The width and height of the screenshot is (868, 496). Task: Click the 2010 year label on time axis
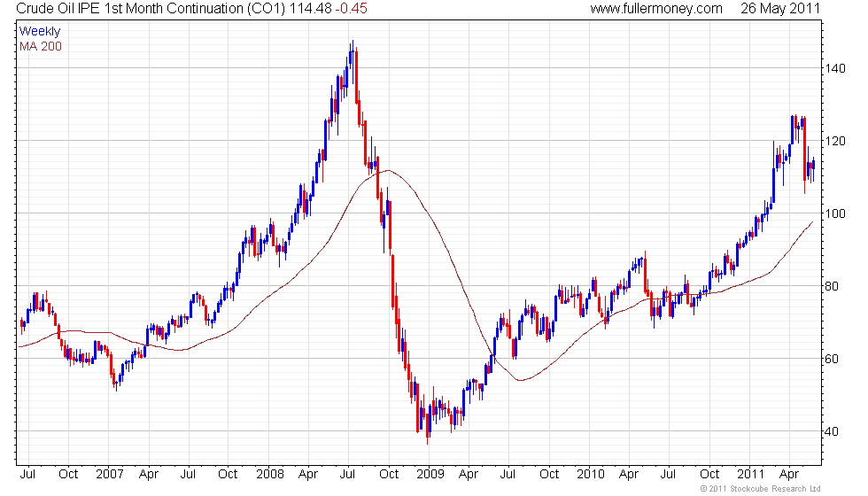591,474
